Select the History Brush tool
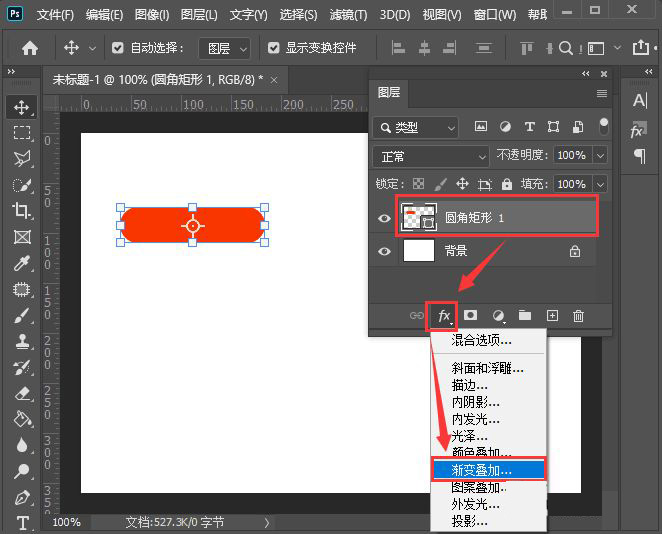The height and width of the screenshot is (534, 662). [22, 367]
